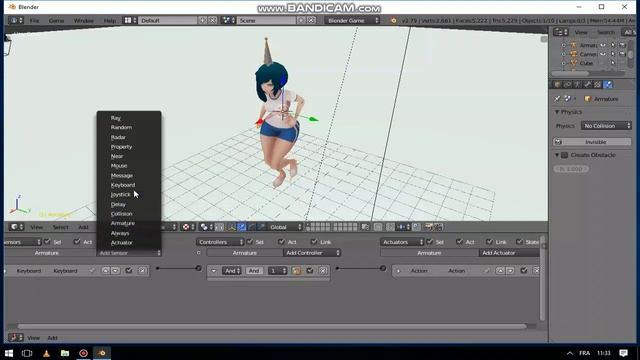Toggle Sel checkbox in the Sensors header

point(47,242)
